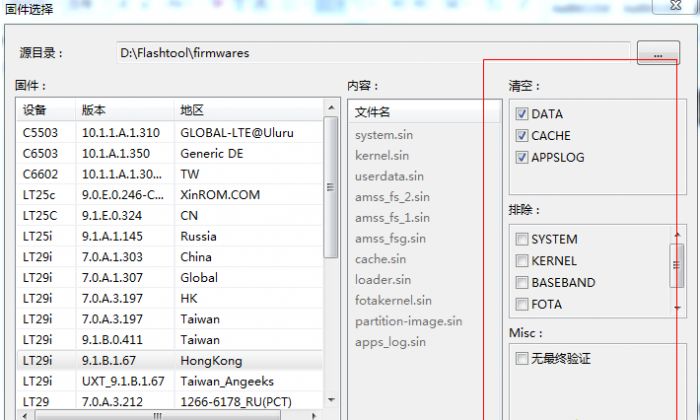Click apps_log.sin file entry

pyautogui.click(x=390, y=342)
